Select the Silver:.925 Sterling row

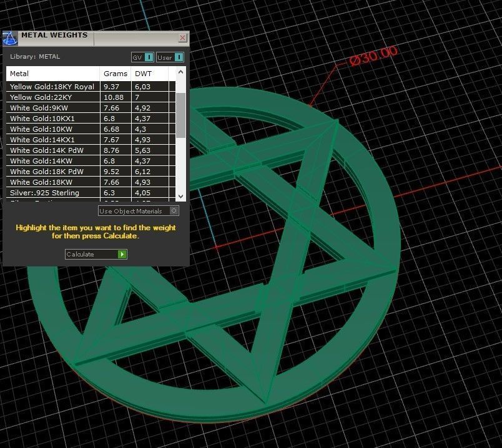pyautogui.click(x=91, y=192)
